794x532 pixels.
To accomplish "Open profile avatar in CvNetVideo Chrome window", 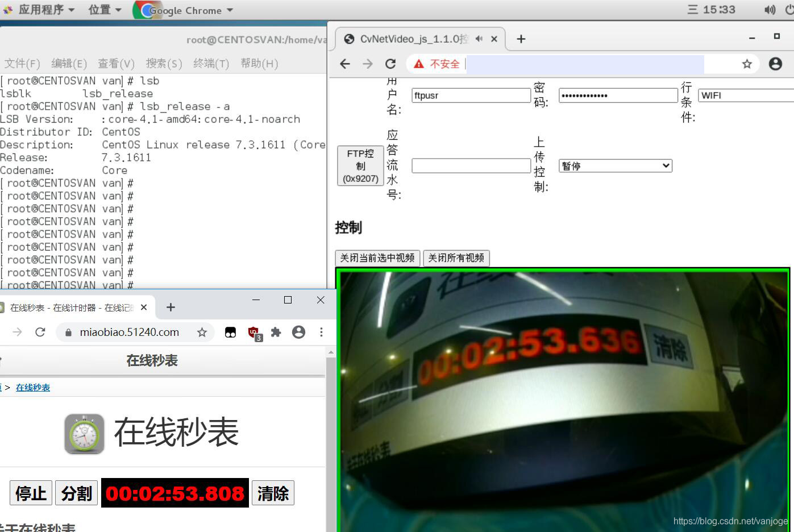I will click(775, 64).
